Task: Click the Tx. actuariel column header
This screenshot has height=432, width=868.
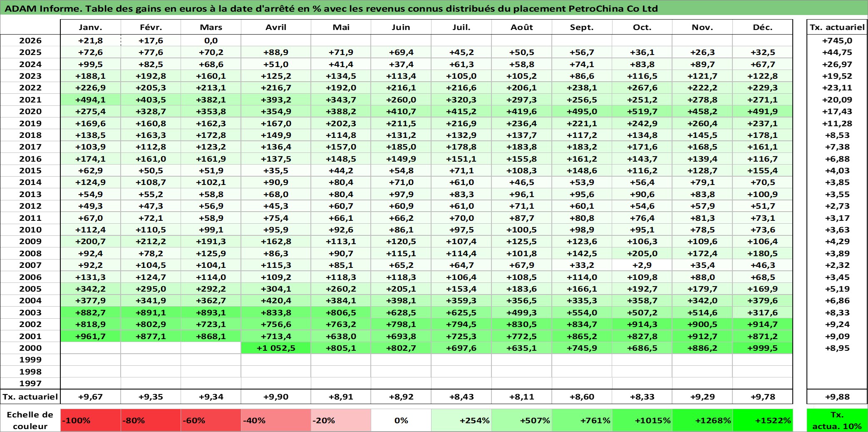Action: pos(837,27)
